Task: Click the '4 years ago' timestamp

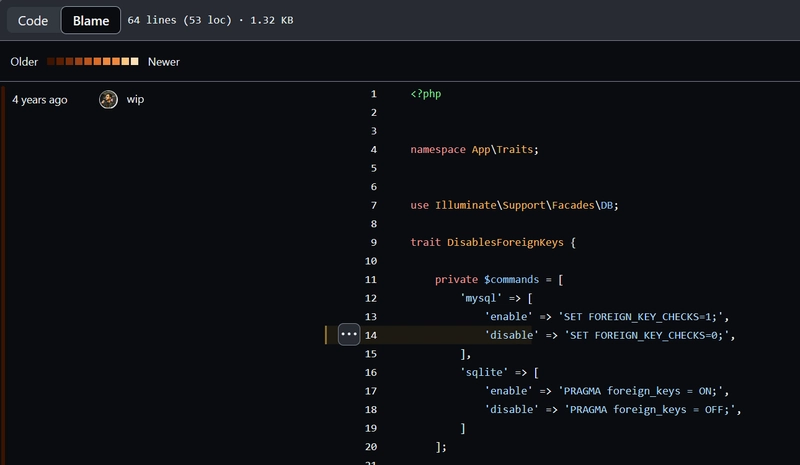Action: point(40,99)
